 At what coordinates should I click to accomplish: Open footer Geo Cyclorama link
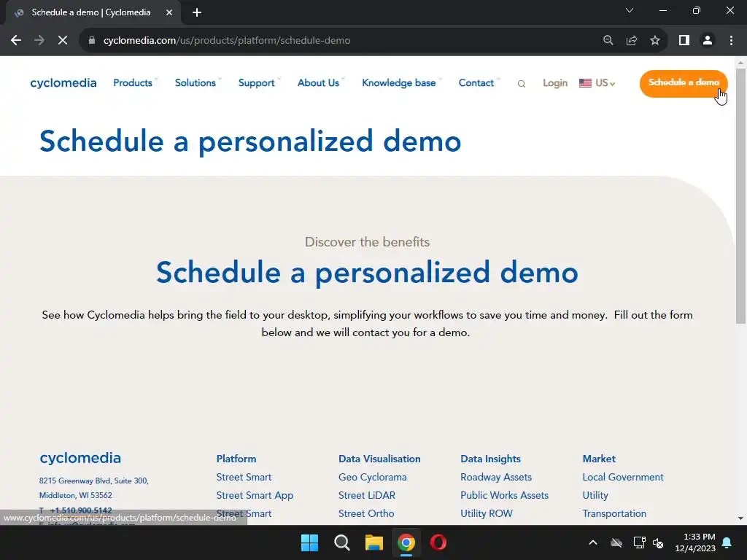[x=373, y=477]
